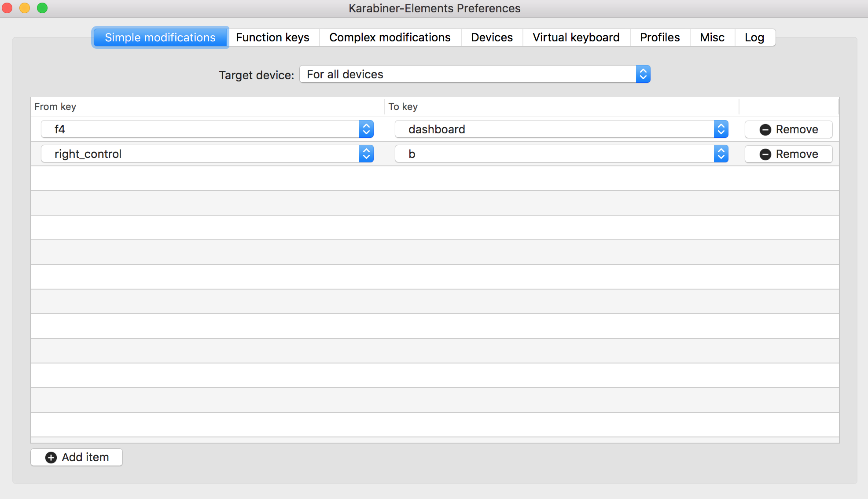Open the Profiles tab
This screenshot has width=868, height=499.
pos(659,37)
